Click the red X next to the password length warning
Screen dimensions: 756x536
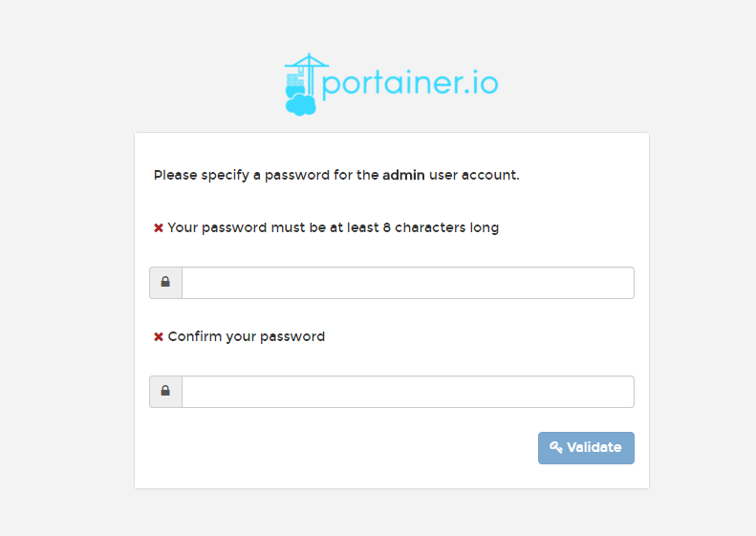coord(159,228)
